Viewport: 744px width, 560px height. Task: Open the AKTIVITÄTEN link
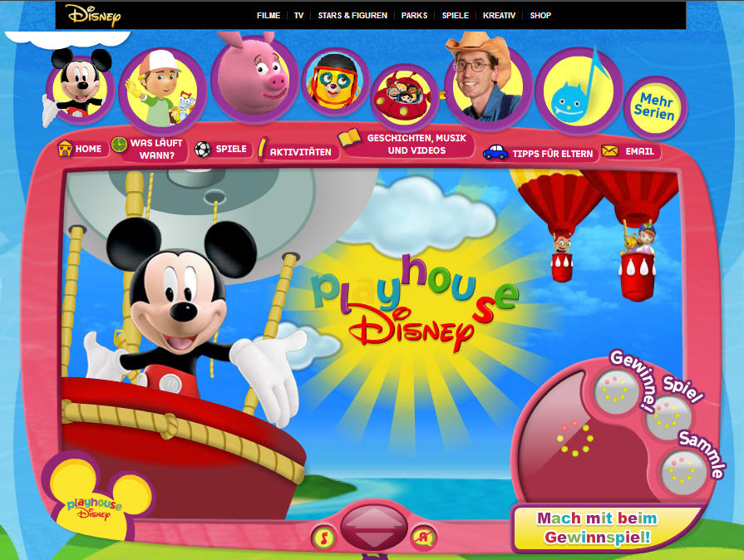300,152
